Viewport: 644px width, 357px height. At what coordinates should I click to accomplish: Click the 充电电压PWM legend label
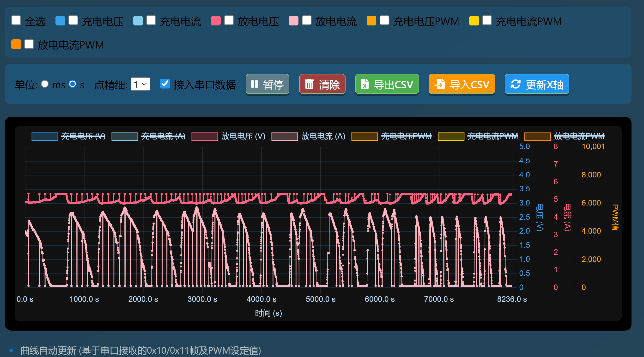click(406, 137)
